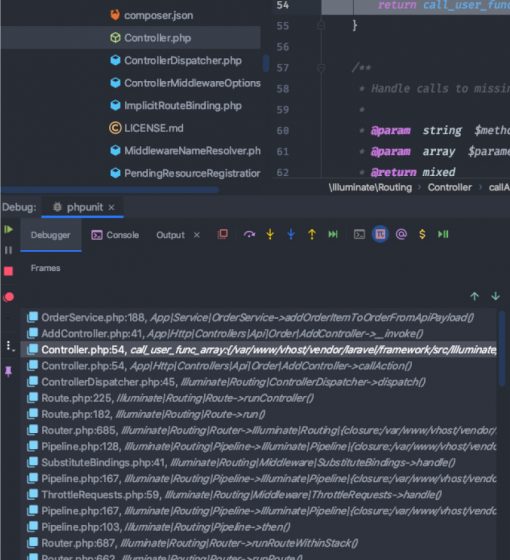This screenshot has height=560, width=510.
Task: Pause the running debug program
Action: coord(8,250)
